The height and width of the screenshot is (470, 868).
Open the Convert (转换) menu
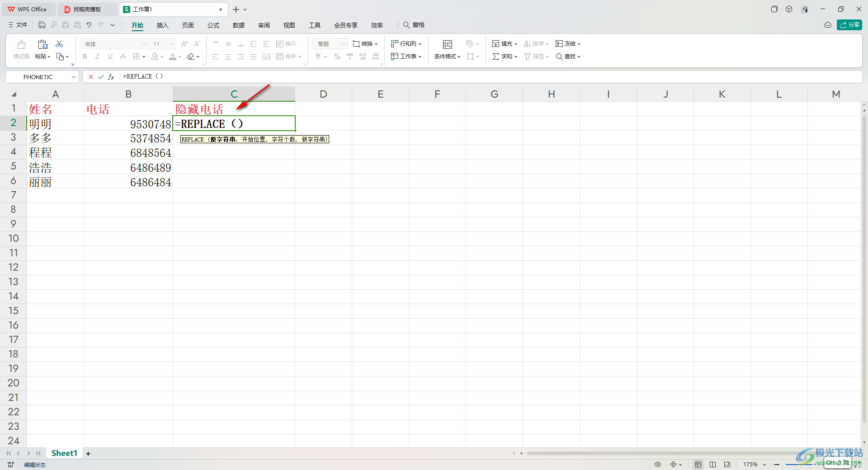[365, 44]
